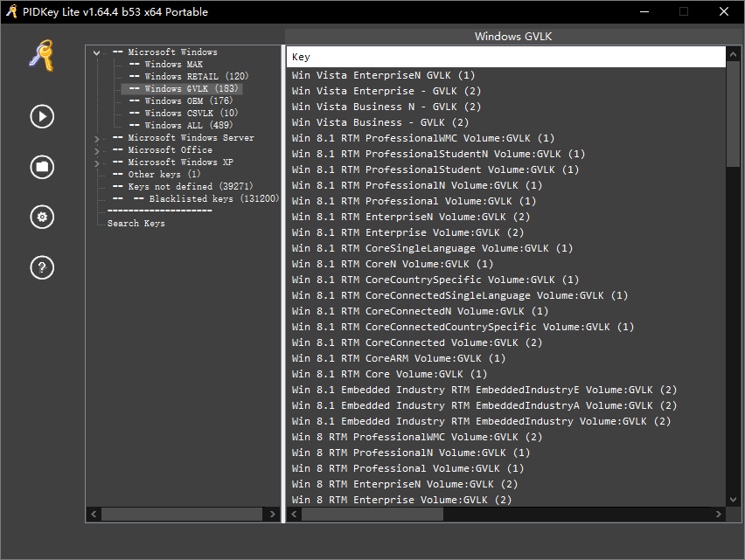The width and height of the screenshot is (745, 560).
Task: Click the tree panel scroll-right arrow
Action: pyautogui.click(x=274, y=515)
